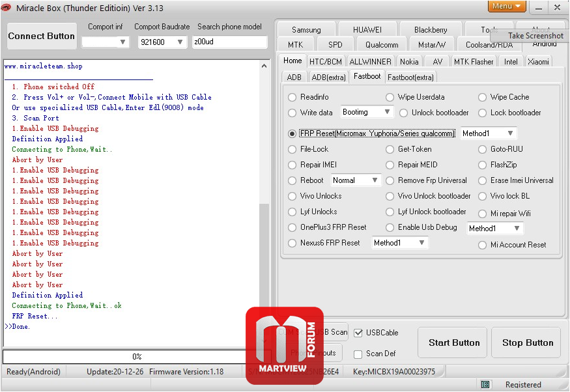This screenshot has width=570, height=392.
Task: Switch to the ADB(extra) tab
Action: click(328, 77)
